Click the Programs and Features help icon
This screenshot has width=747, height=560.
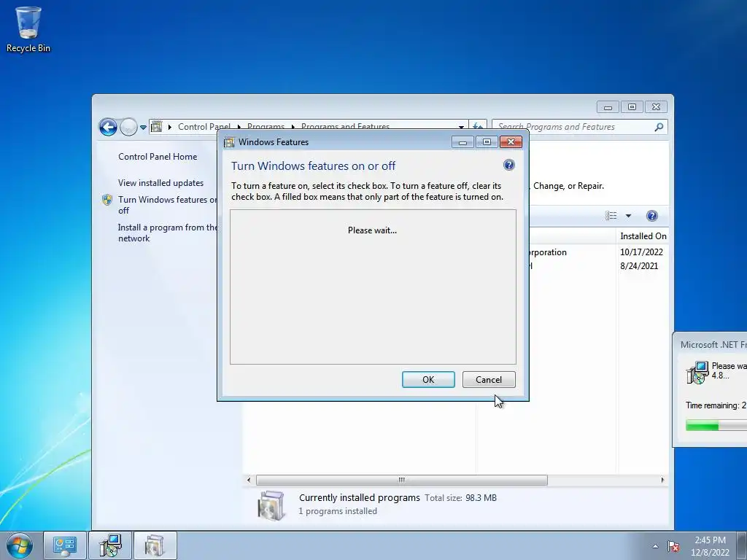coord(651,216)
